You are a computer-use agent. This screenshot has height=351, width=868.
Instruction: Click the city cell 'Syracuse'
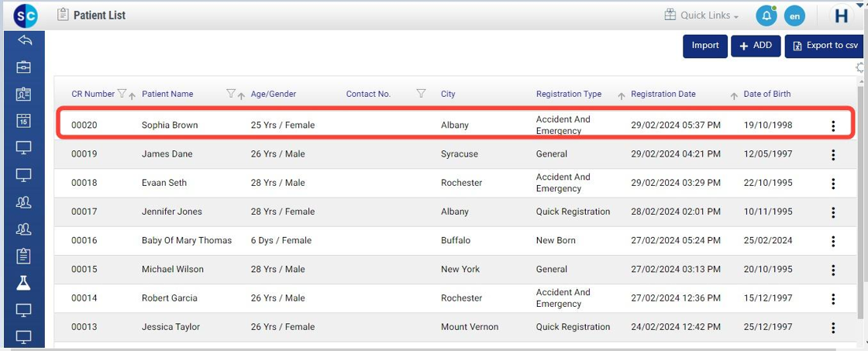(x=460, y=154)
